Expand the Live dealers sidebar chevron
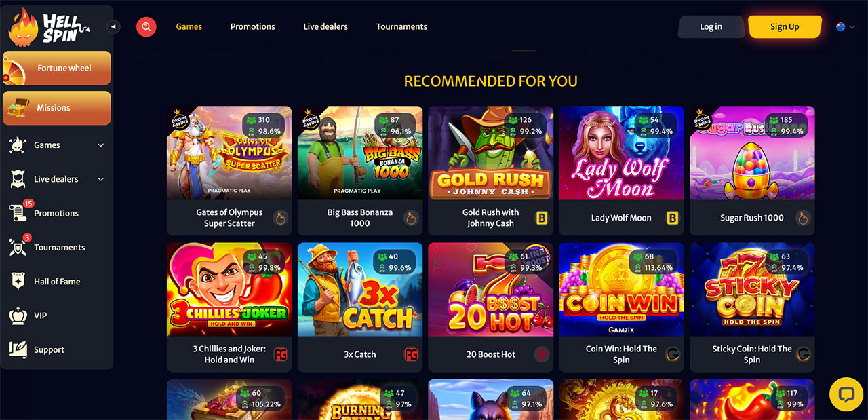This screenshot has height=420, width=868. (101, 179)
